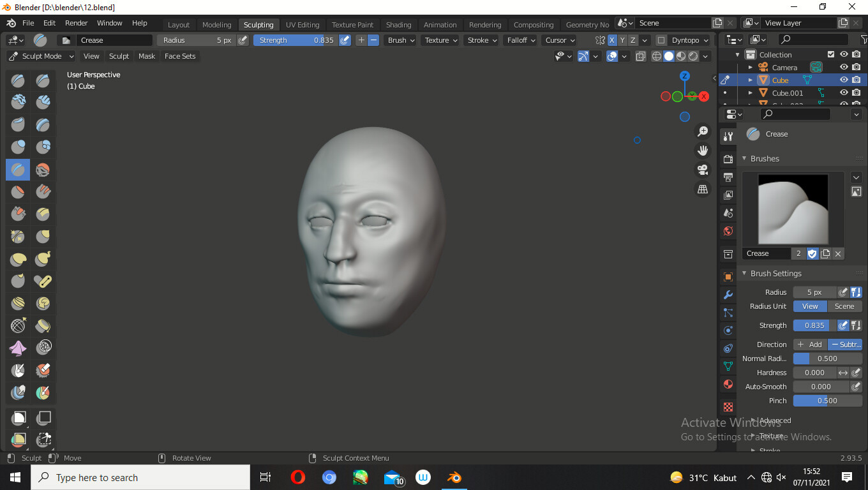Viewport: 868px width, 490px height.
Task: Select the Inflate sculpt brush
Action: tap(18, 146)
